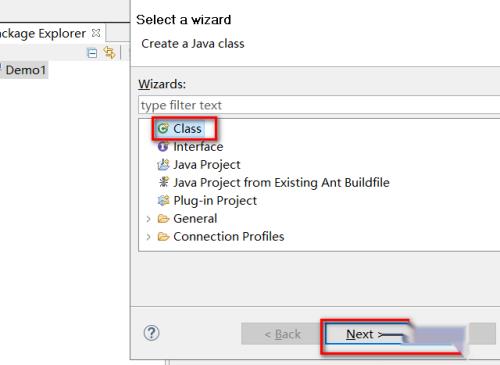
Task: Focus the type filter text field
Action: [x=319, y=105]
